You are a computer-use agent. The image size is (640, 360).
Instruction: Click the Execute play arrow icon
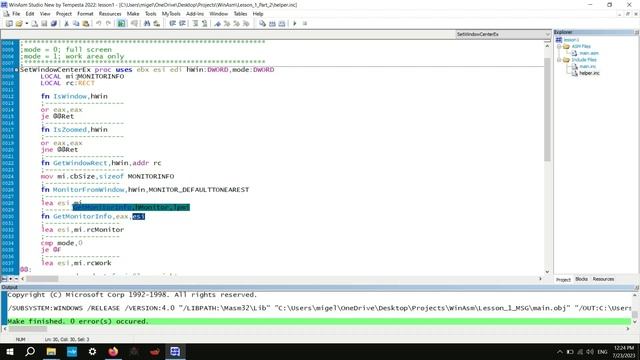pyautogui.click(x=295, y=24)
